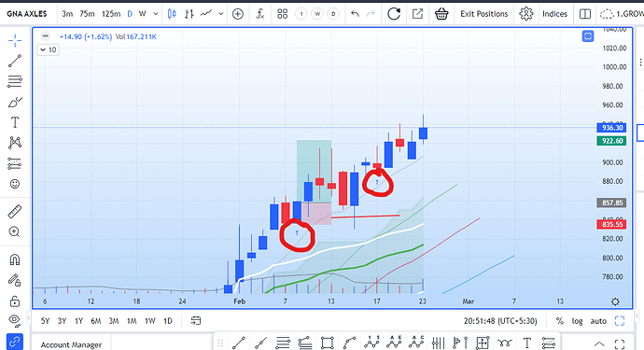Open the emoji icons tool
The height and width of the screenshot is (350, 644).
[15, 184]
